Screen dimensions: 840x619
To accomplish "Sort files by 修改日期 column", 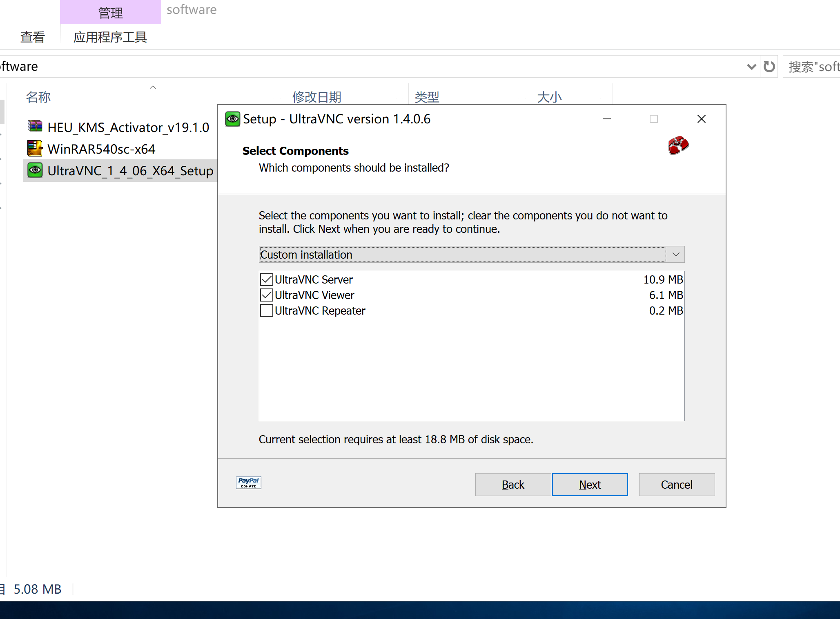I will coord(317,97).
